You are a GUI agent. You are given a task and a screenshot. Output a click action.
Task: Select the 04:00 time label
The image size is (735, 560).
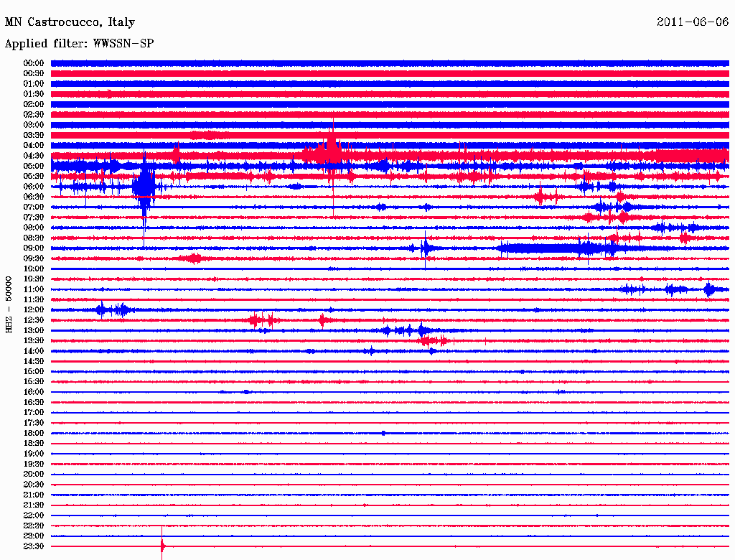click(34, 146)
